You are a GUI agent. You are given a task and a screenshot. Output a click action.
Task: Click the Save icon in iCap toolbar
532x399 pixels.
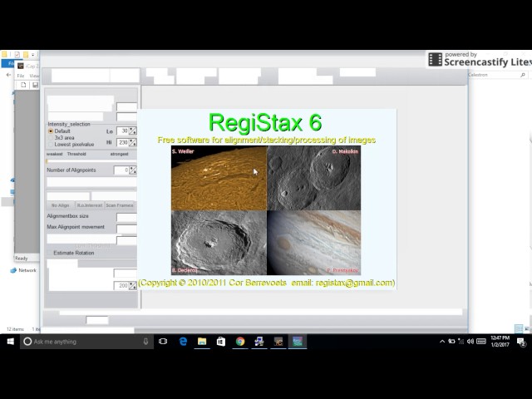35,85
